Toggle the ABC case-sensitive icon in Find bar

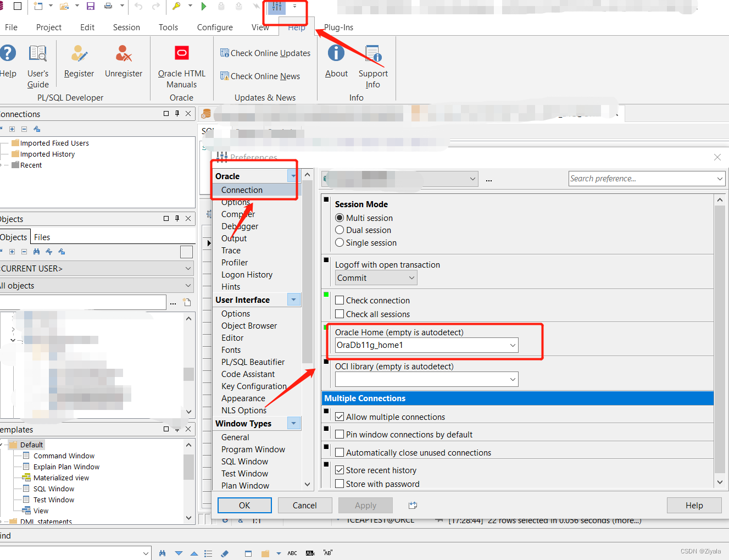pos(292,553)
